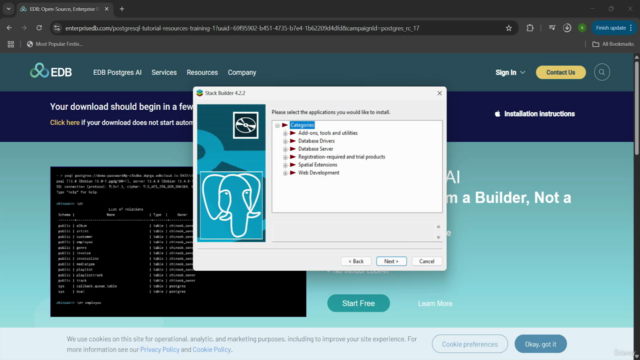Image resolution: width=640 pixels, height=360 pixels.
Task: Open the EDB Postgres AI menu
Action: [117, 72]
